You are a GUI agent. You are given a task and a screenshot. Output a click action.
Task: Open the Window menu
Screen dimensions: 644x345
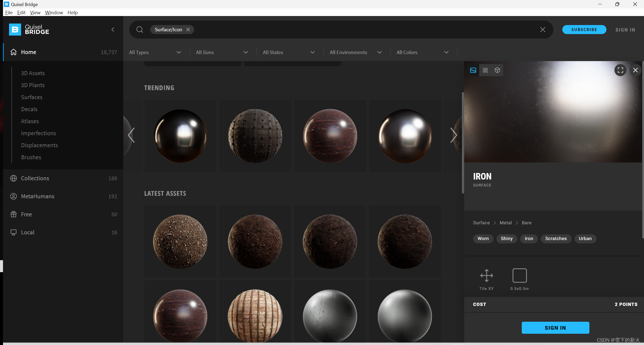tap(54, 13)
